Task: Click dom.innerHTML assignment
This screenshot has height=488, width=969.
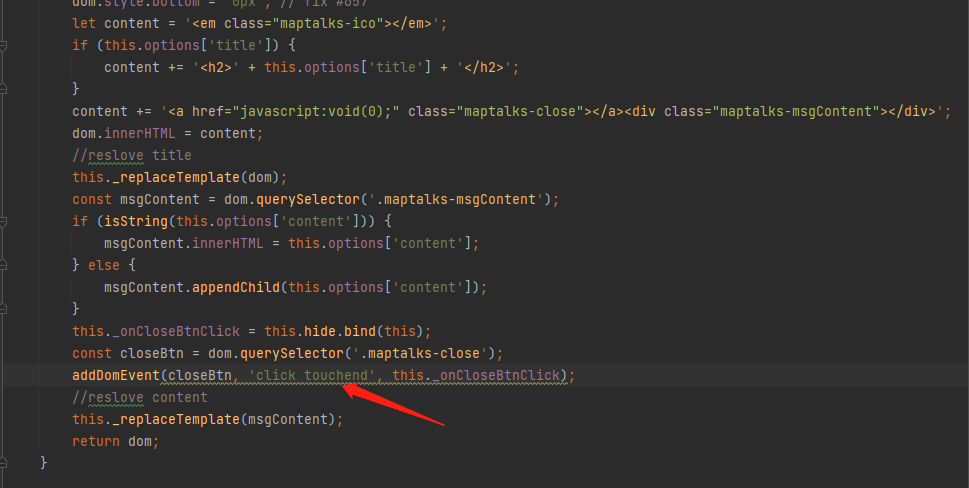Action: click(167, 133)
